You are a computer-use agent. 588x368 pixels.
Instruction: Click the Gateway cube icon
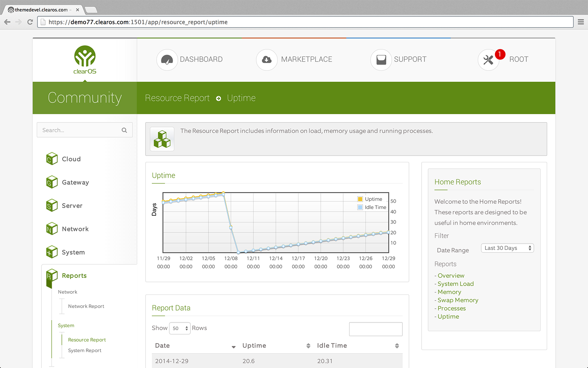[52, 182]
